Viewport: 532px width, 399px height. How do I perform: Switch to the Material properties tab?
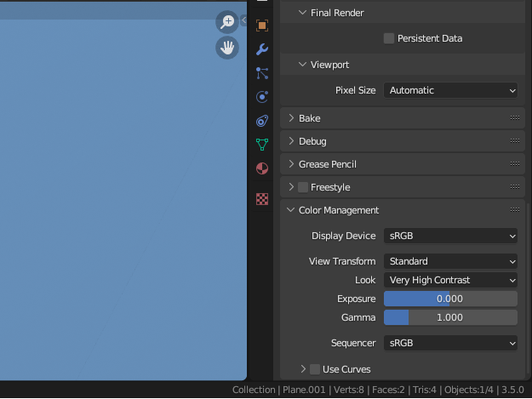tap(262, 168)
